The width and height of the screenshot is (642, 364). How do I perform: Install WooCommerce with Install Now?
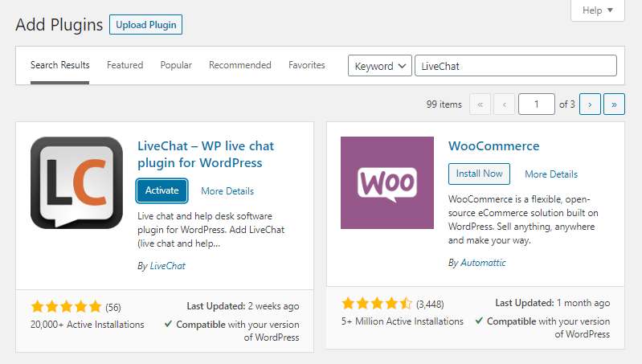coord(479,174)
